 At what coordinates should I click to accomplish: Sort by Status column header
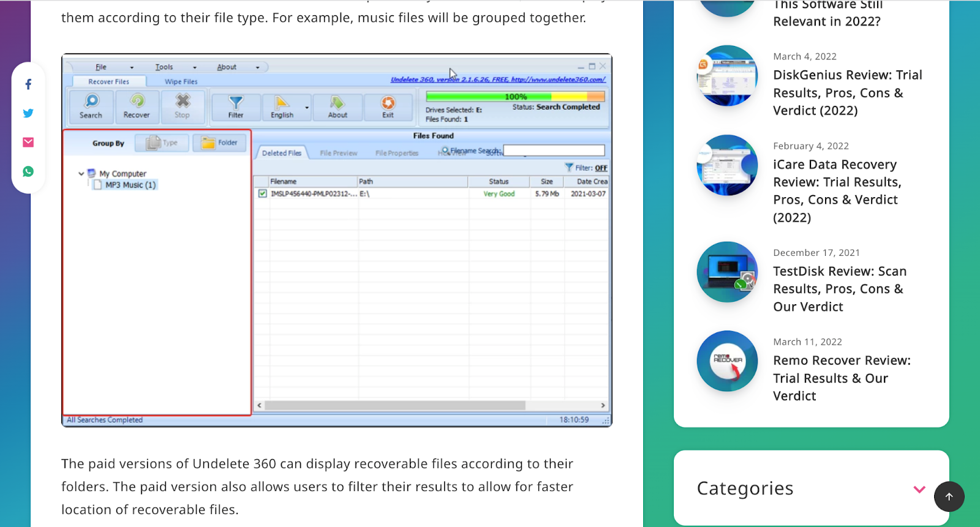[x=499, y=182]
